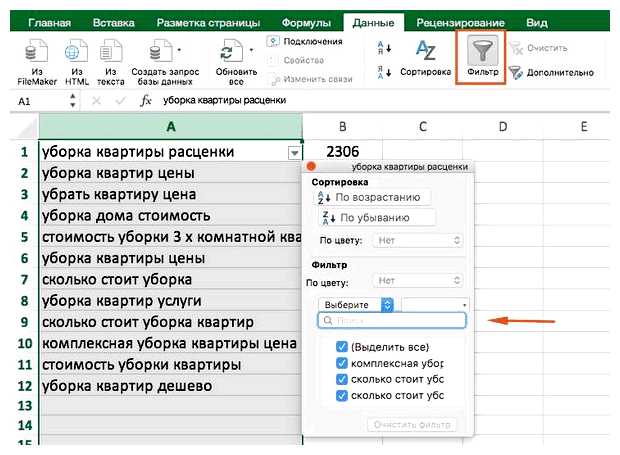
Task: Select cell with уборка квартир цены
Action: pyautogui.click(x=171, y=173)
